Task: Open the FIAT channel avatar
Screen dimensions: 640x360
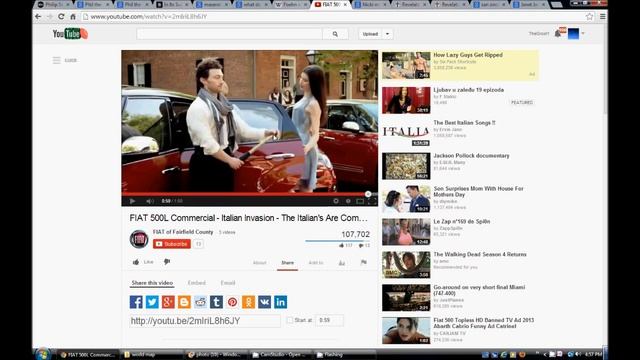Action: tap(139, 239)
